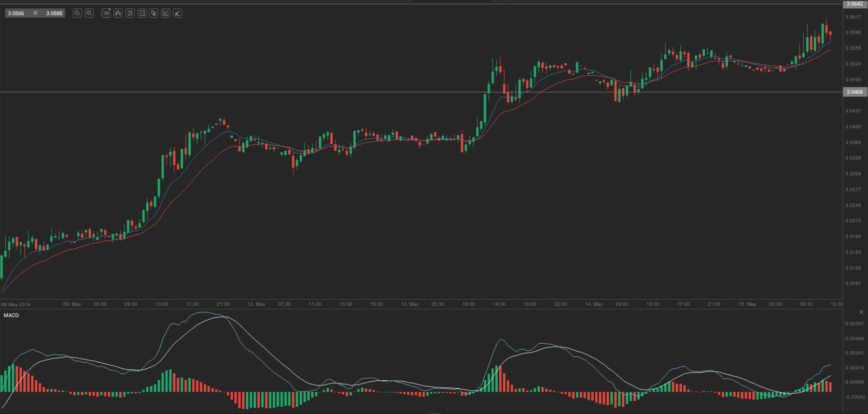
Task: Select the MACD panel label
Action: [x=11, y=315]
